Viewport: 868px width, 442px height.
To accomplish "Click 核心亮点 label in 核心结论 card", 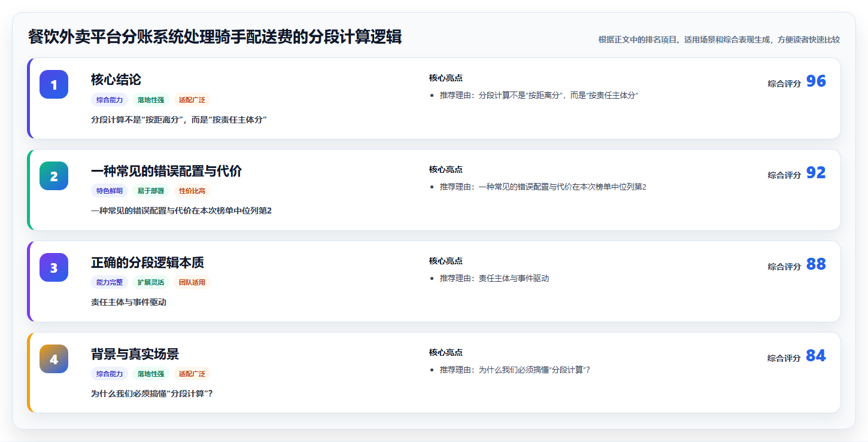I will point(446,78).
